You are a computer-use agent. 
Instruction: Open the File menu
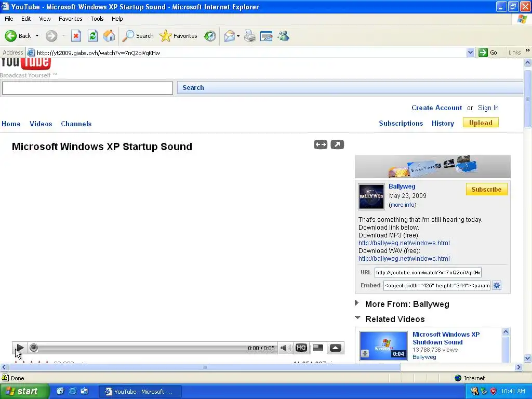pos(9,19)
